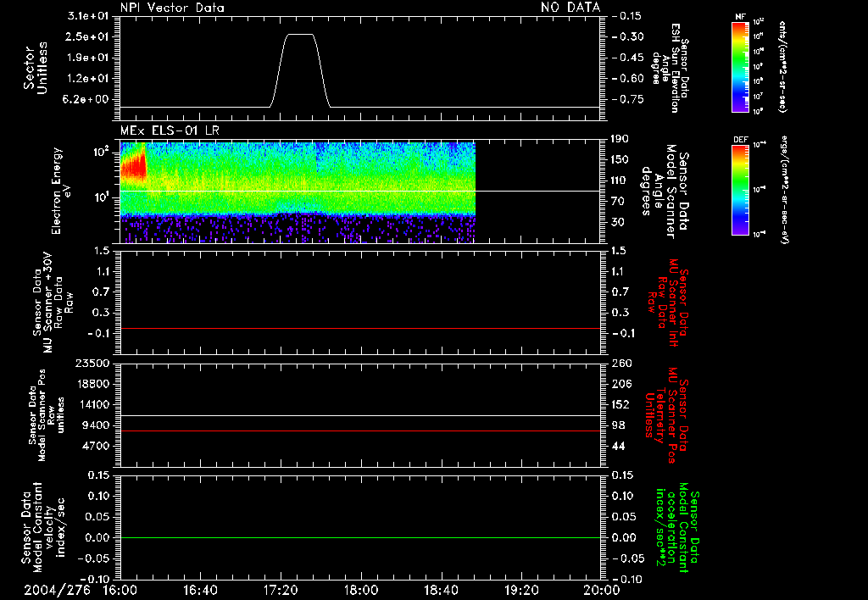Click the "206" telemetry tick label
Image resolution: width=868 pixels, height=600 pixels.
pyautogui.click(x=620, y=384)
